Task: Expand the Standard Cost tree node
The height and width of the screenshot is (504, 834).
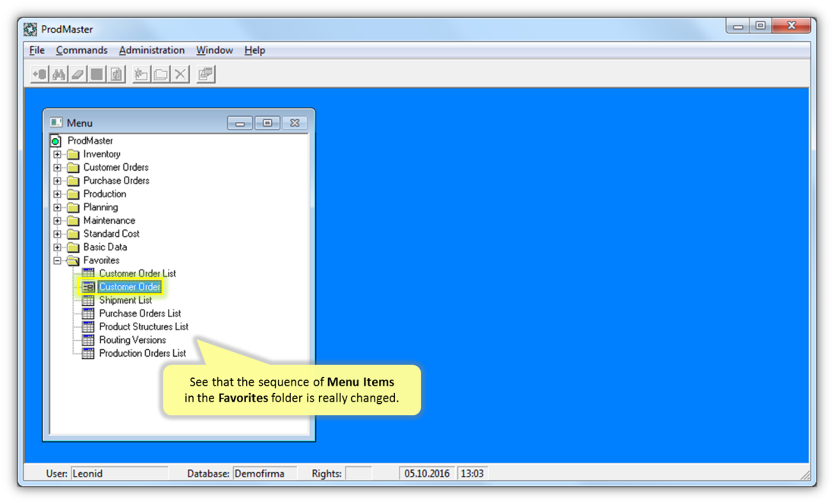Action: point(58,234)
